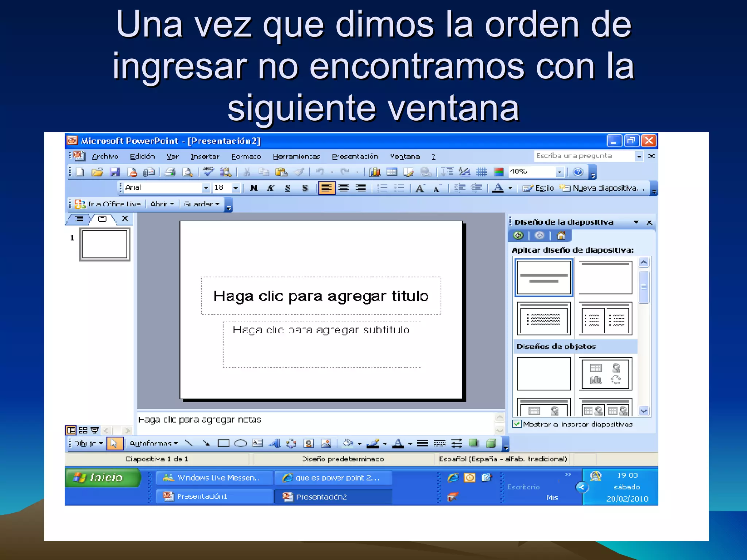The image size is (747, 560).
Task: Select the Arrow drawing tool
Action: [x=206, y=443]
